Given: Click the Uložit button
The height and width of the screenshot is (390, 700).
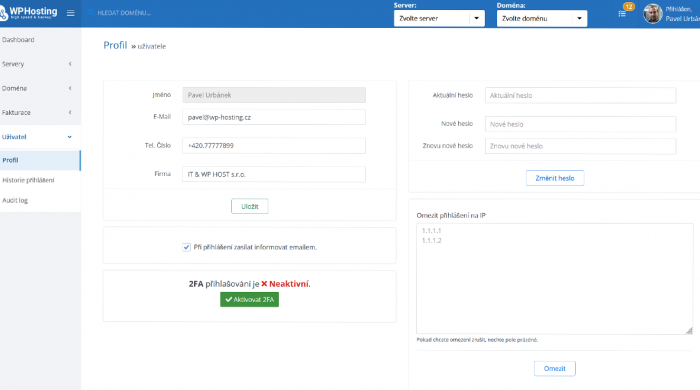Looking at the screenshot, I should click(250, 206).
